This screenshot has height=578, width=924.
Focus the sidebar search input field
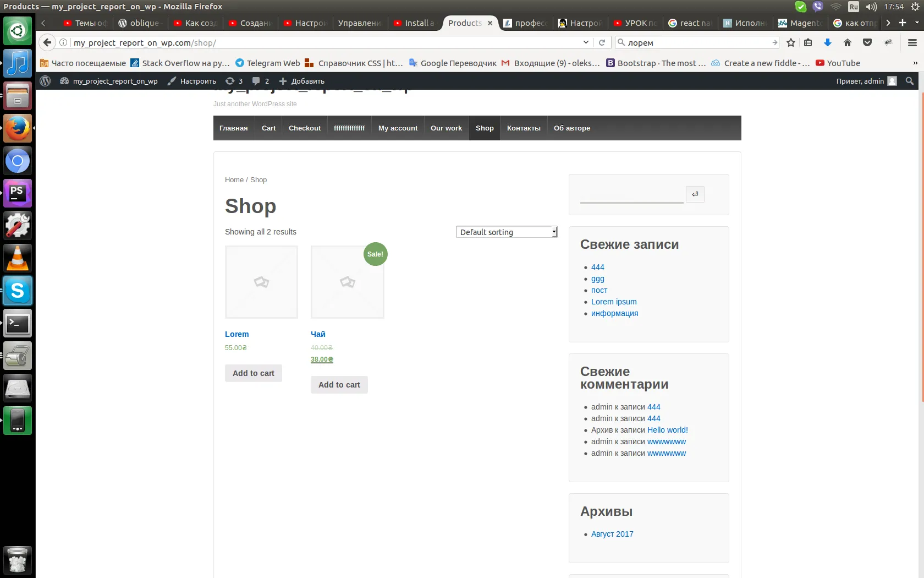(632, 194)
